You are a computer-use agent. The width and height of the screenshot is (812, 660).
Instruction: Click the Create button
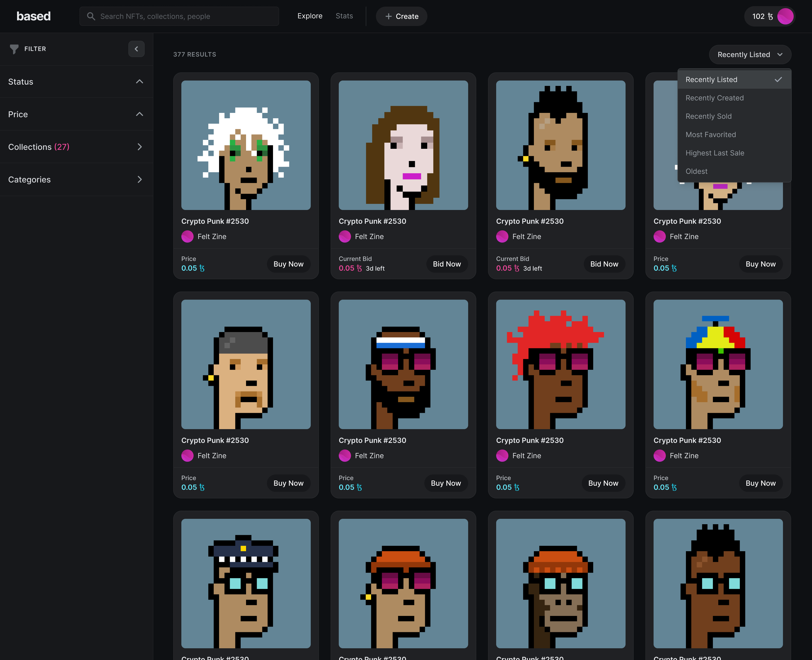pyautogui.click(x=401, y=16)
